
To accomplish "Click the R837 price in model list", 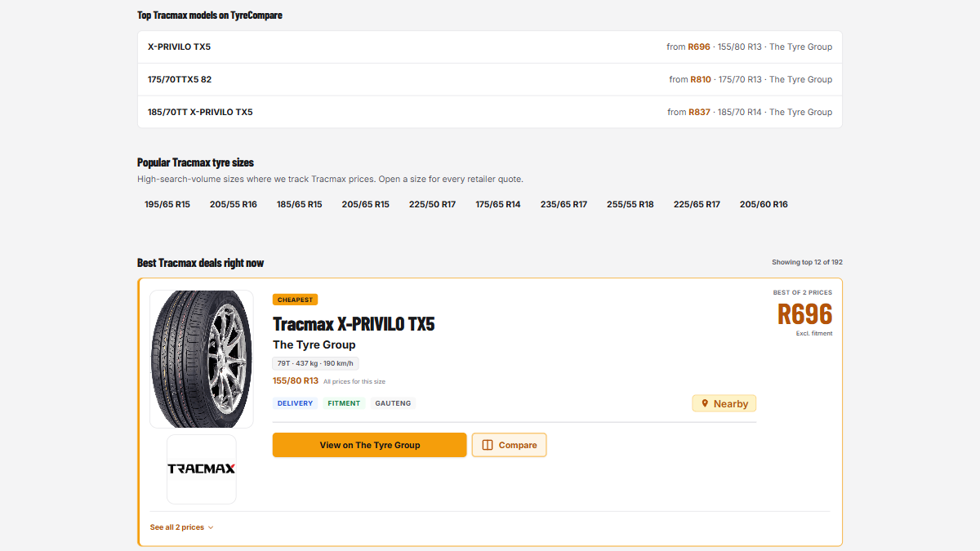I will 699,112.
